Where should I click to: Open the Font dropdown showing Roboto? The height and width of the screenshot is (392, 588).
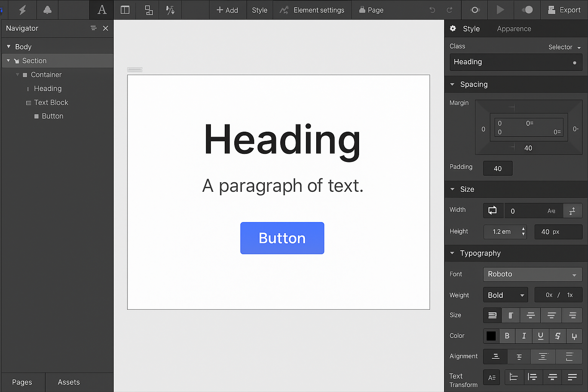[x=533, y=274]
